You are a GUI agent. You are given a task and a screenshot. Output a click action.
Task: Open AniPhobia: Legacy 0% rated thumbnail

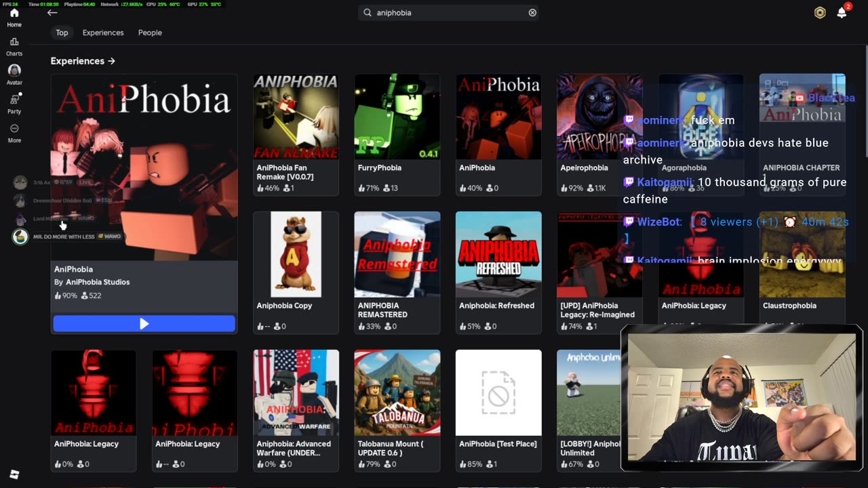pos(94,392)
